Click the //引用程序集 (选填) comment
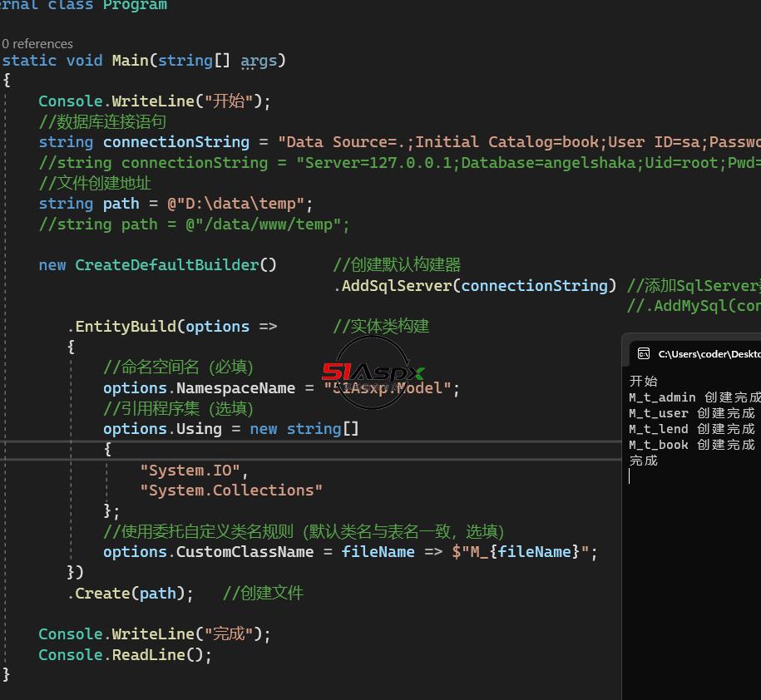The width and height of the screenshot is (761, 700). point(178,408)
